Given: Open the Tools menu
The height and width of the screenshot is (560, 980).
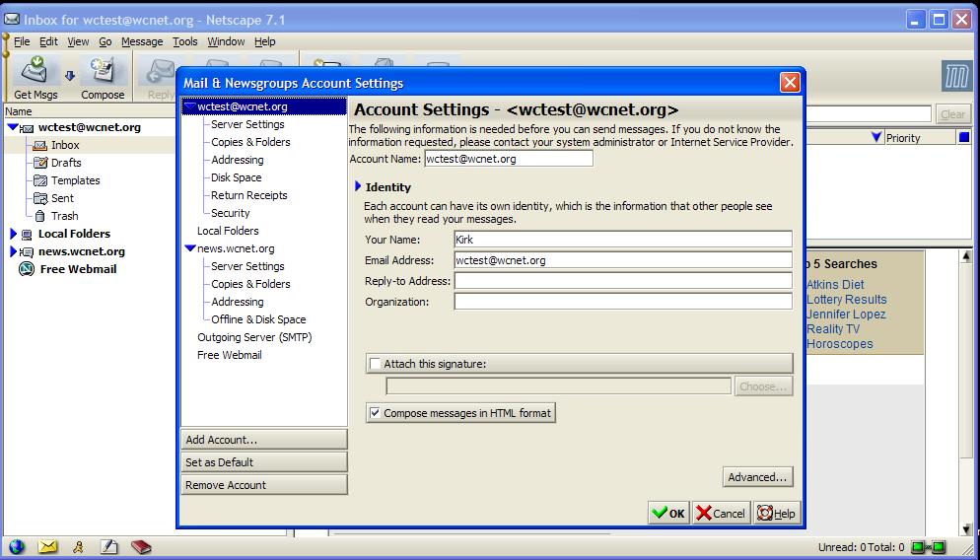Looking at the screenshot, I should (x=184, y=41).
